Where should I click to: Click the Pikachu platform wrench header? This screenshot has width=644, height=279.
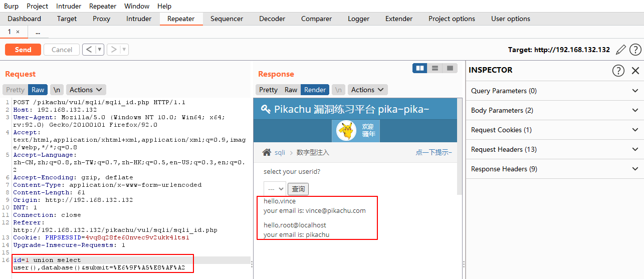pos(345,109)
